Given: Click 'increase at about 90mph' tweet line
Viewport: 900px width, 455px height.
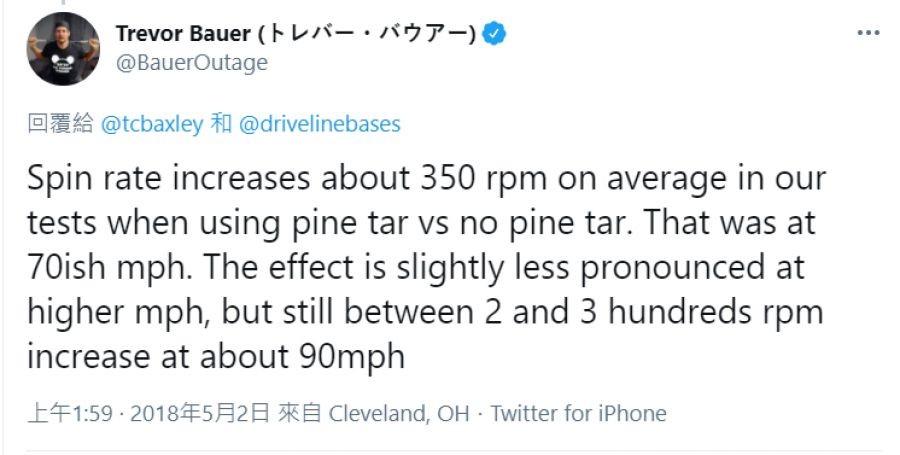Looking at the screenshot, I should coord(216,357).
